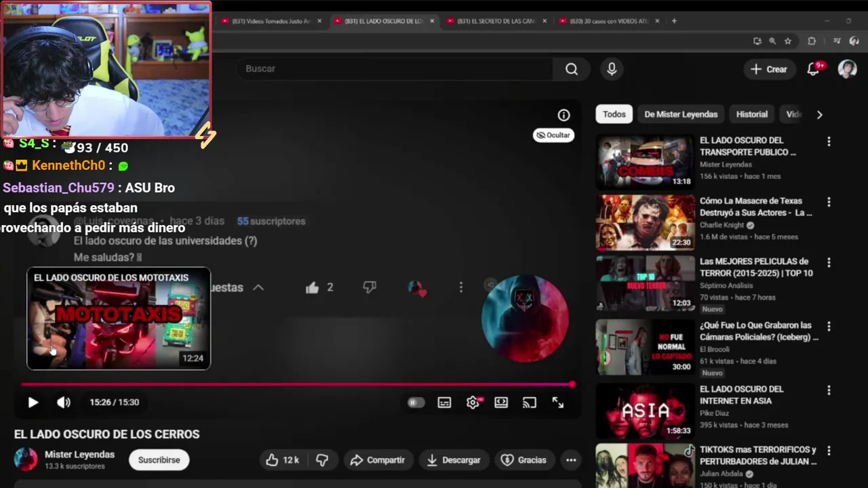Click the Crear button

(769, 69)
